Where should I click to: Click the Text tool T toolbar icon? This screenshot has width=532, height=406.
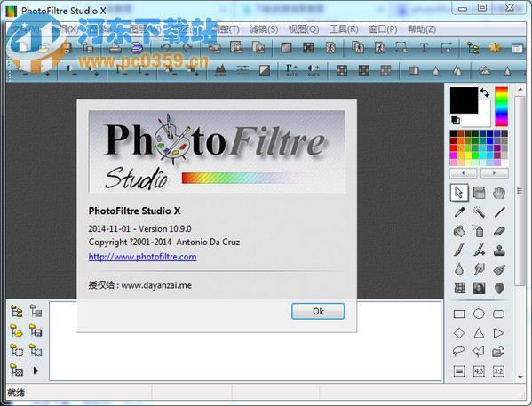[x=424, y=48]
